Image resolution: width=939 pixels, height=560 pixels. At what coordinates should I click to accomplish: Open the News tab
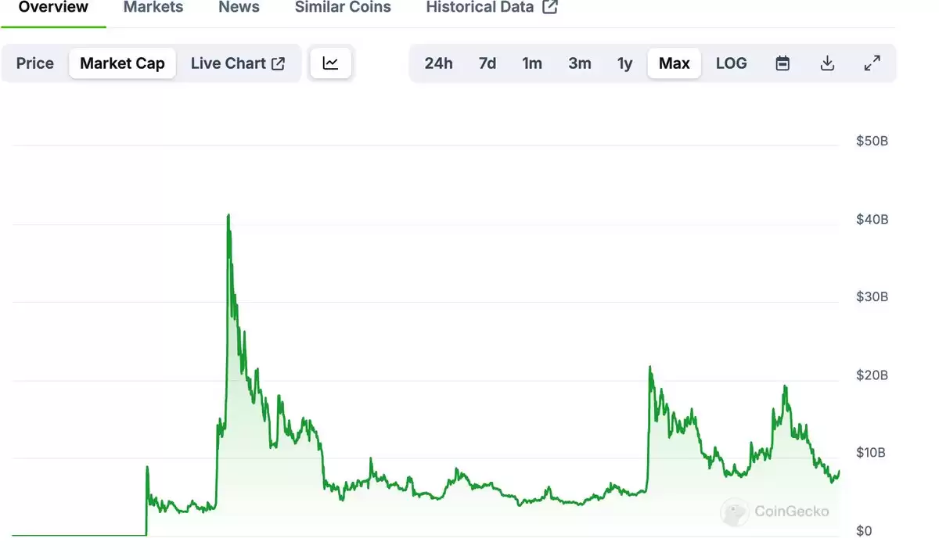pos(239,7)
